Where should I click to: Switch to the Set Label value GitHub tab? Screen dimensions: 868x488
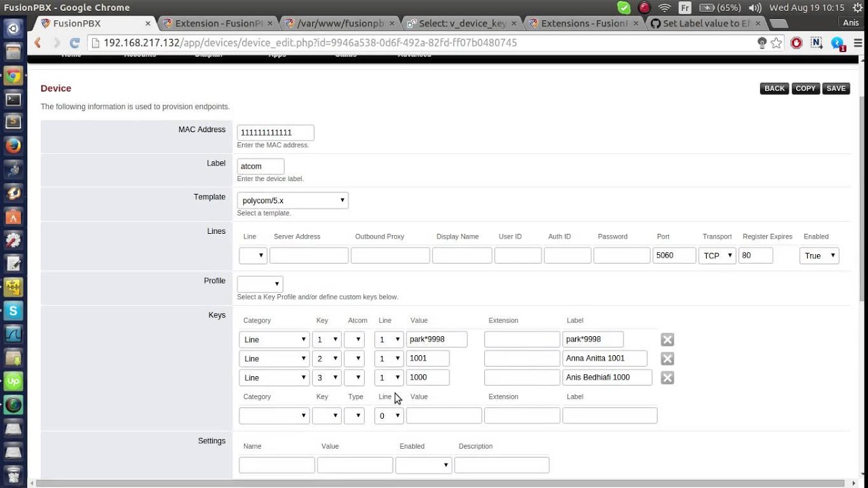click(x=705, y=23)
